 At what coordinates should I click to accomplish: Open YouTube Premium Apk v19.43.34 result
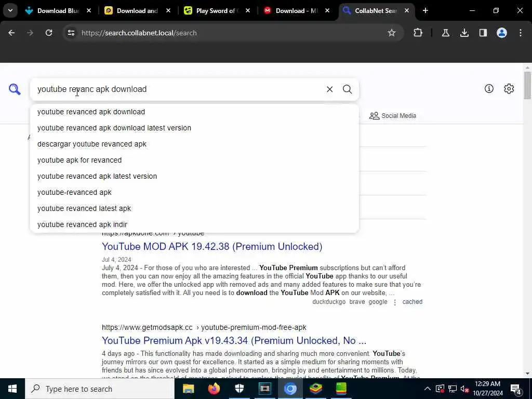tap(234, 340)
